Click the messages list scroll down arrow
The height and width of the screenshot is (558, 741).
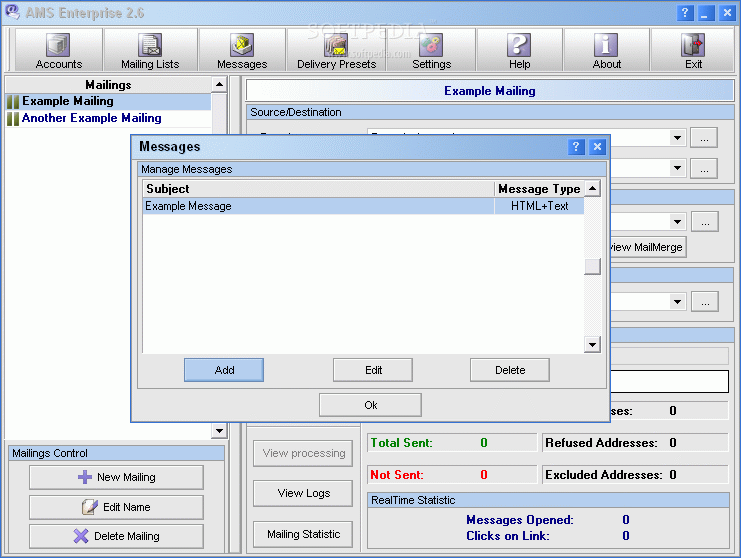point(592,344)
